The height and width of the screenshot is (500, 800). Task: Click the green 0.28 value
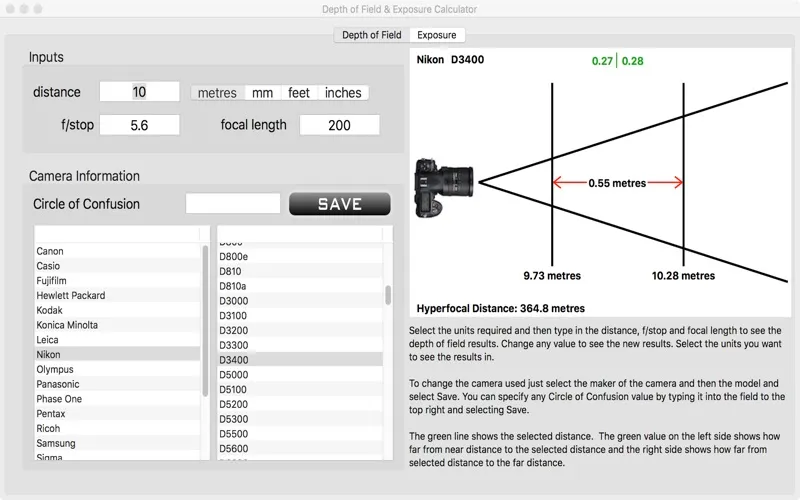[x=633, y=61]
